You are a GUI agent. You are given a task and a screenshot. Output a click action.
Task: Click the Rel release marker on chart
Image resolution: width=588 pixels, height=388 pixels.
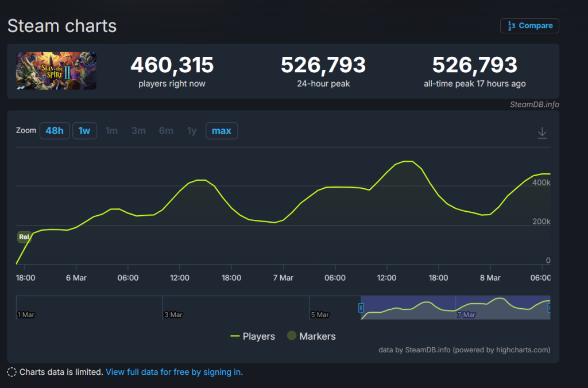click(x=24, y=236)
